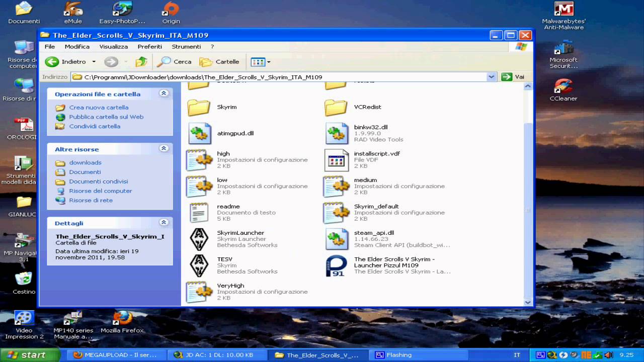Select the steam_api.dll file icon
Viewport: 644px width, 362px height.
click(x=336, y=239)
